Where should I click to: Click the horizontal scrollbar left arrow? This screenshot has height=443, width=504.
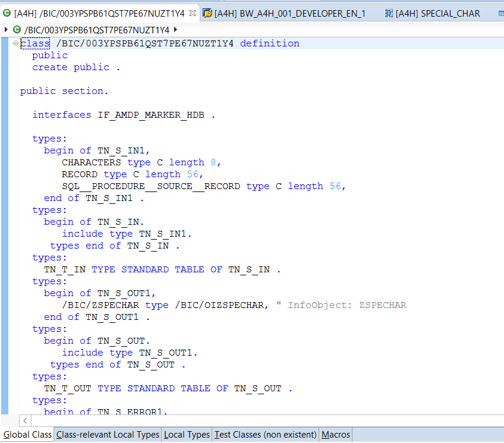[x=25, y=420]
